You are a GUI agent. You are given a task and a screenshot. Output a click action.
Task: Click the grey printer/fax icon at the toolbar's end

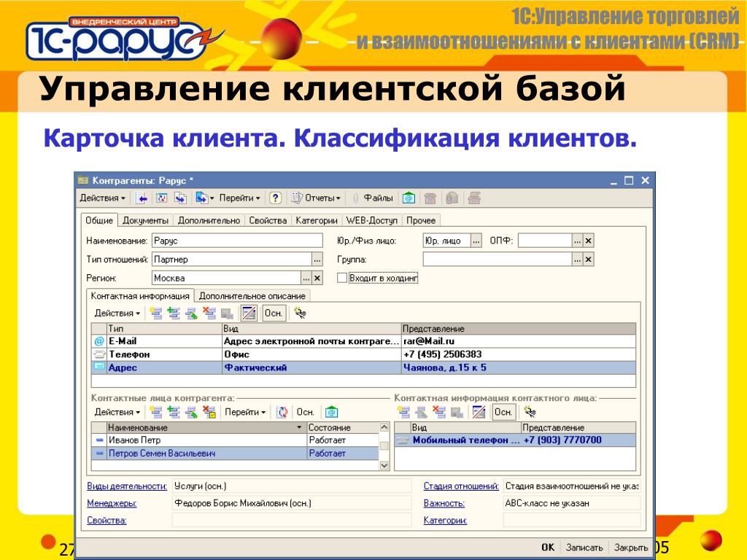tap(474, 198)
